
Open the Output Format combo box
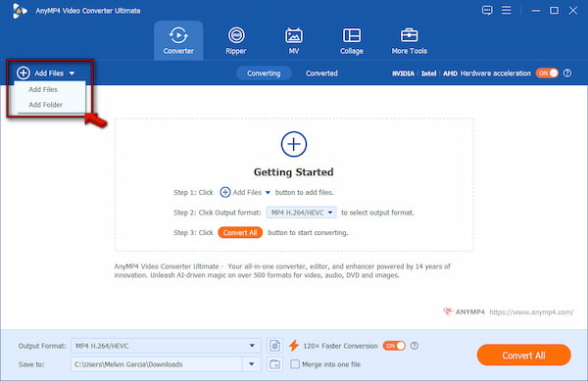coord(166,346)
